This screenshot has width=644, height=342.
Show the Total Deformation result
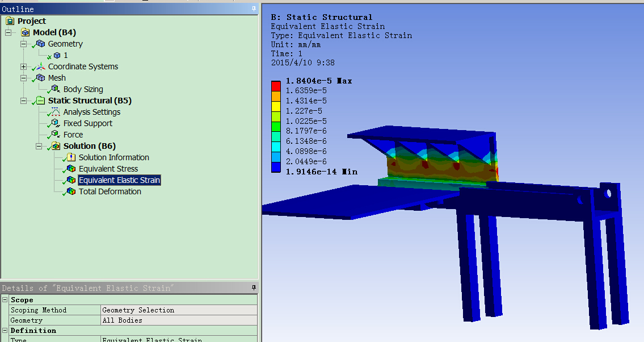[110, 191]
